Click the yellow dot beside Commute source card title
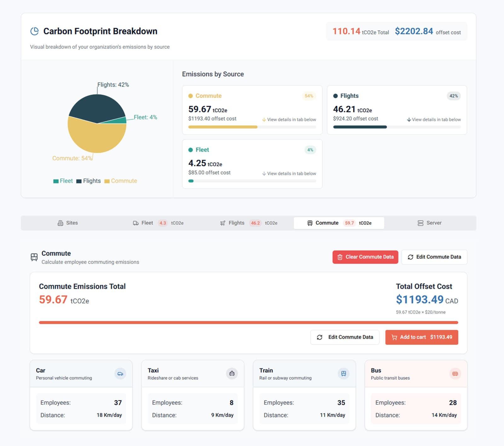The image size is (504, 446). (191, 96)
